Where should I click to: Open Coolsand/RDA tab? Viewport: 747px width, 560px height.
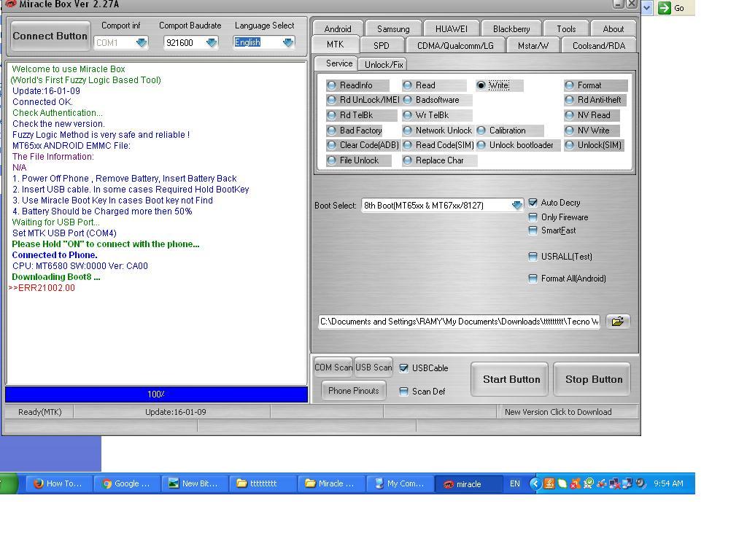[x=599, y=46]
